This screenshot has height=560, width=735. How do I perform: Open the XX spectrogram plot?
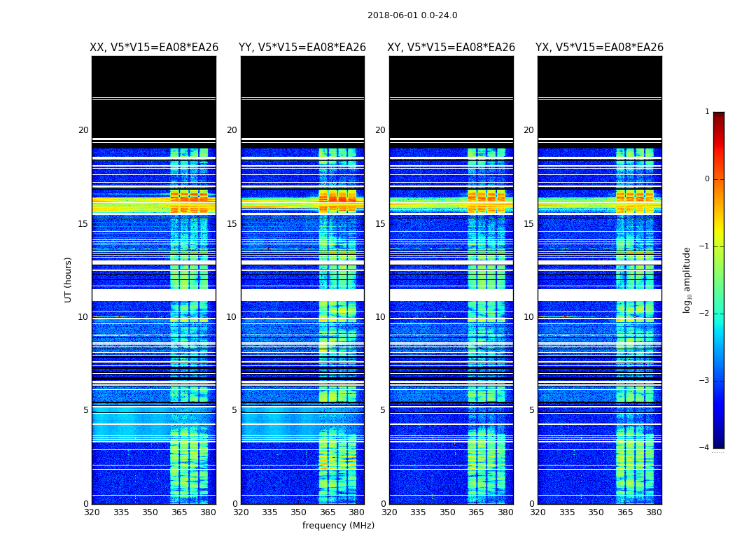coord(154,280)
